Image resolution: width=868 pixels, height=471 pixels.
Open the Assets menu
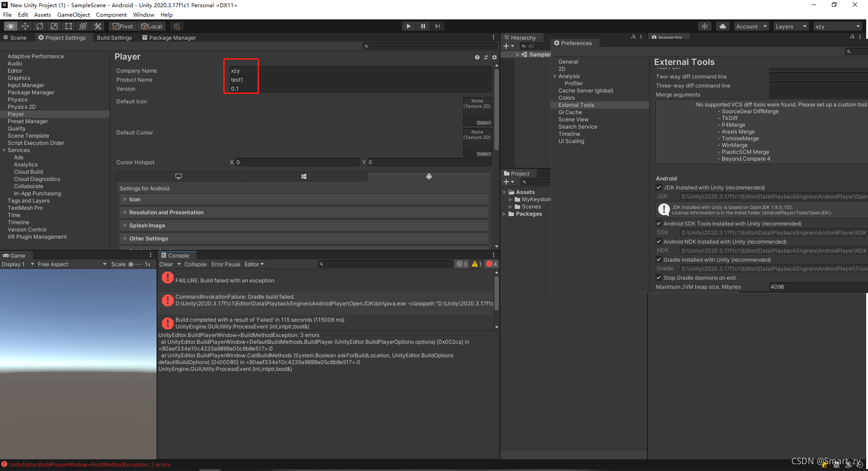[x=42, y=14]
